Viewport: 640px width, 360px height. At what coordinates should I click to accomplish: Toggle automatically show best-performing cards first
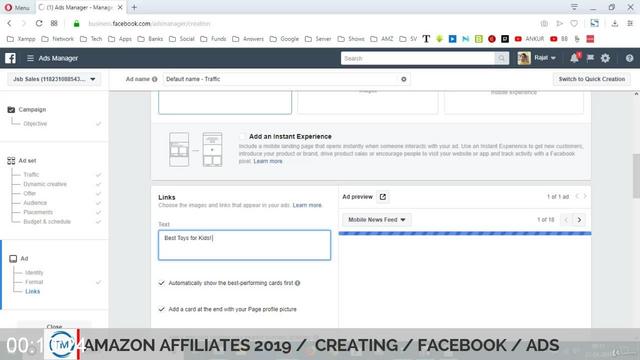(162, 283)
